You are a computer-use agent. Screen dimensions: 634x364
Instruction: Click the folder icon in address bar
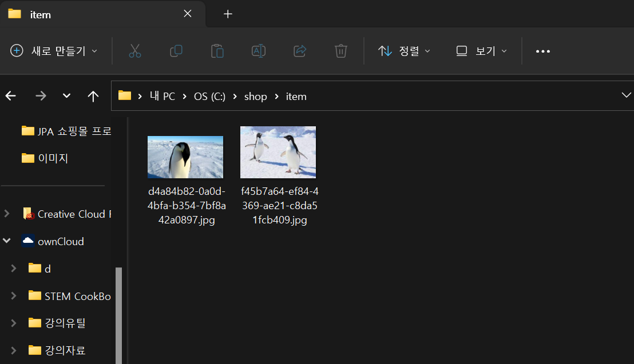pos(125,96)
